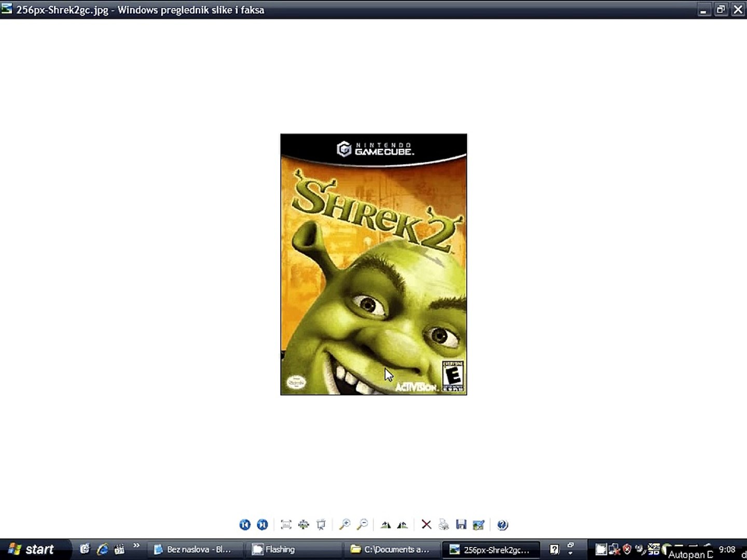Show image at actual size
The image size is (747, 560).
click(303, 525)
